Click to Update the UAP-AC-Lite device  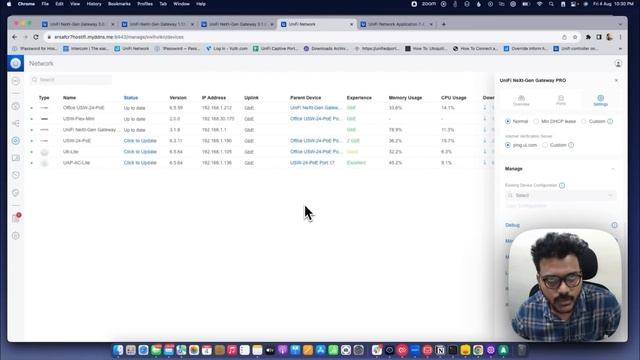[140, 163]
